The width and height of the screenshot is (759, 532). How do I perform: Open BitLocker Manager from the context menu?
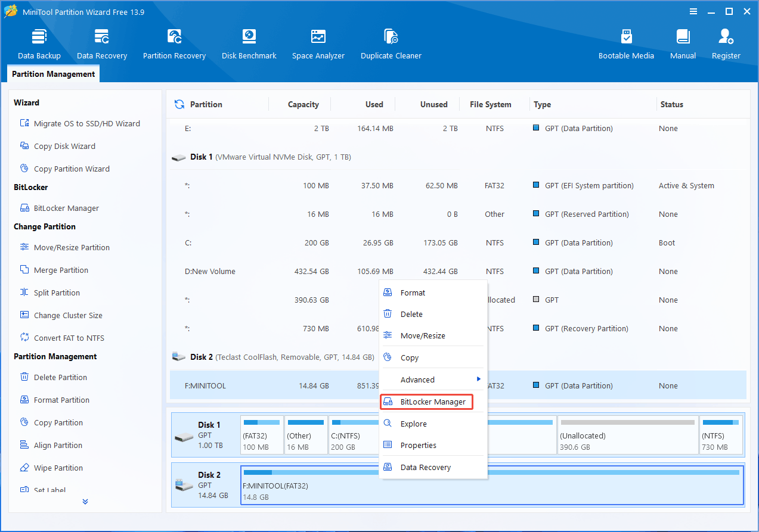coord(426,402)
